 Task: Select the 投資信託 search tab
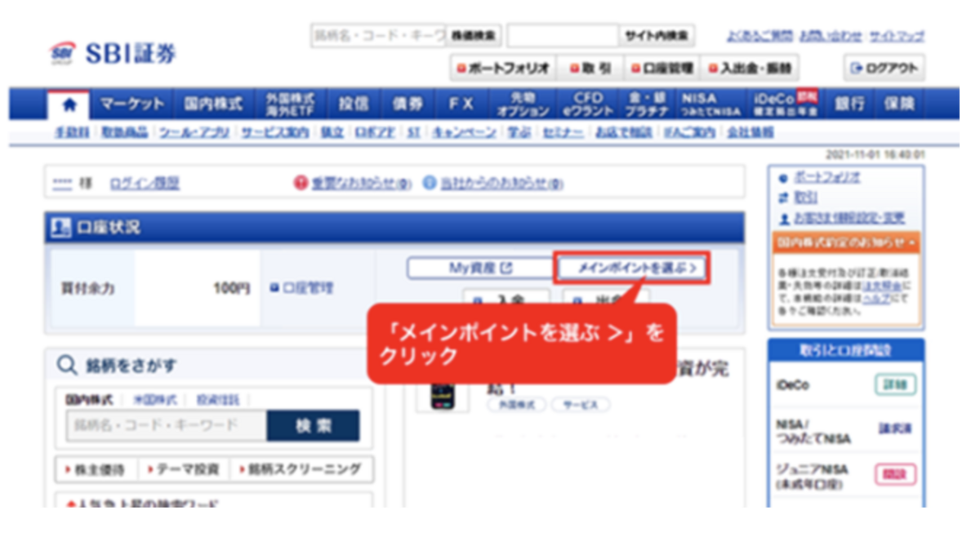[x=217, y=400]
